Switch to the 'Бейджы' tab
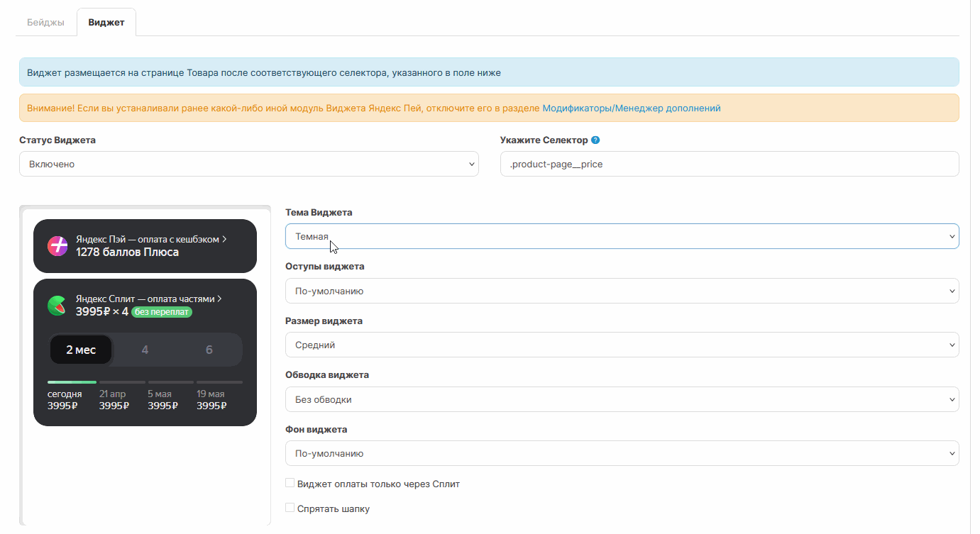Image resolution: width=980 pixels, height=534 pixels. 45,23
